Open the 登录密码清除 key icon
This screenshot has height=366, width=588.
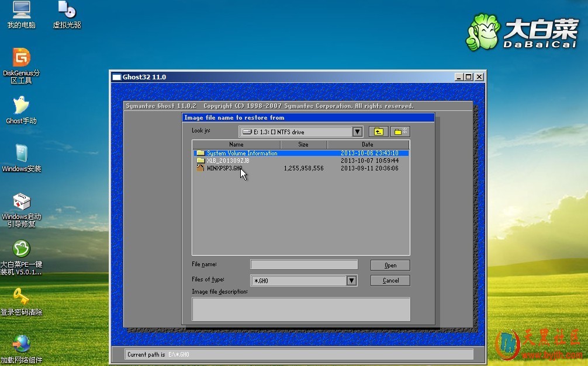coord(22,298)
